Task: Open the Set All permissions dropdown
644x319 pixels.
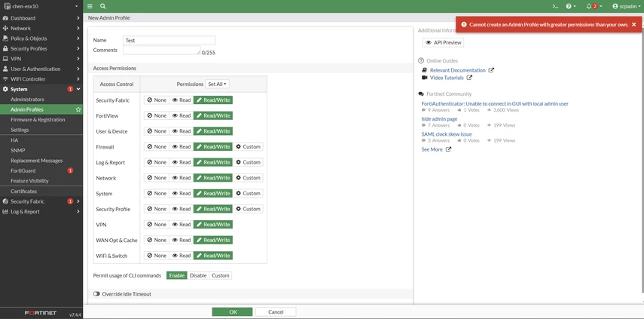Action: pos(217,84)
